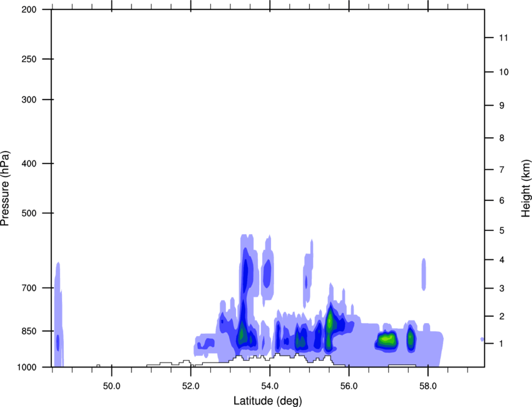This screenshot has width=532, height=407.
Task: Click the 56.0 latitude tick label
Action: coord(349,386)
